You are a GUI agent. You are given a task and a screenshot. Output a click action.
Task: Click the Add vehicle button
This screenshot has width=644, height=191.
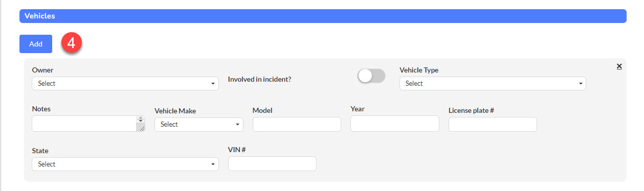[x=36, y=44]
